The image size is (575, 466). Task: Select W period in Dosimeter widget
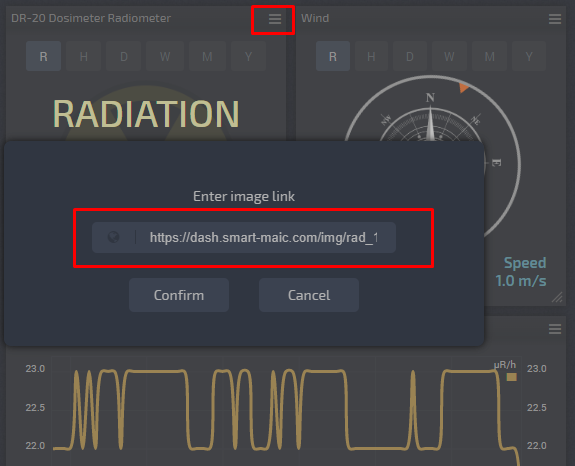coord(165,56)
